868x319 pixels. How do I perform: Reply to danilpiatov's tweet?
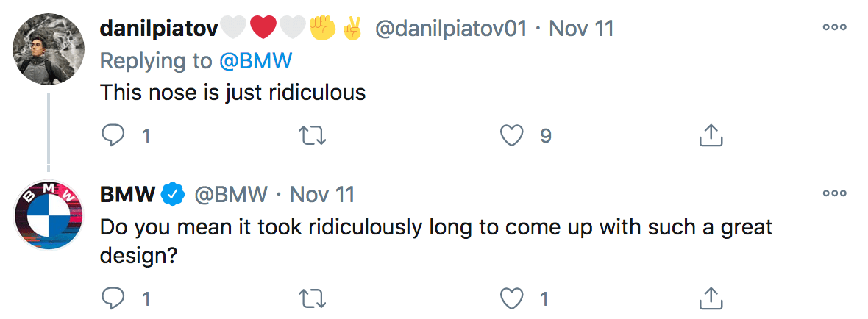(114, 135)
